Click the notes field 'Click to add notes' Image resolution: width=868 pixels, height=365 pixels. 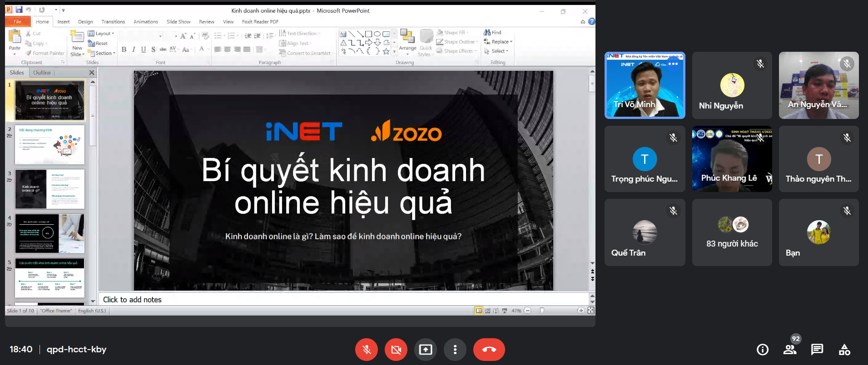(344, 300)
